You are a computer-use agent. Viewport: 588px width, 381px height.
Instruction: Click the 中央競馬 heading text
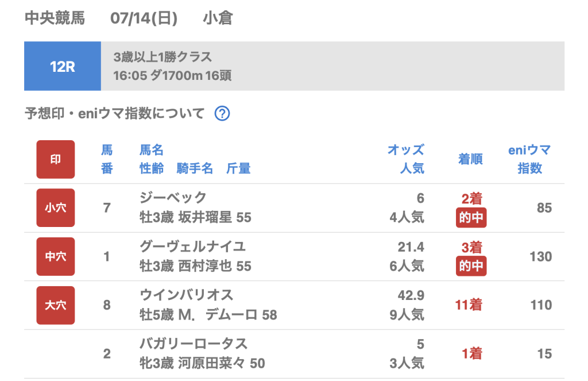pos(55,18)
